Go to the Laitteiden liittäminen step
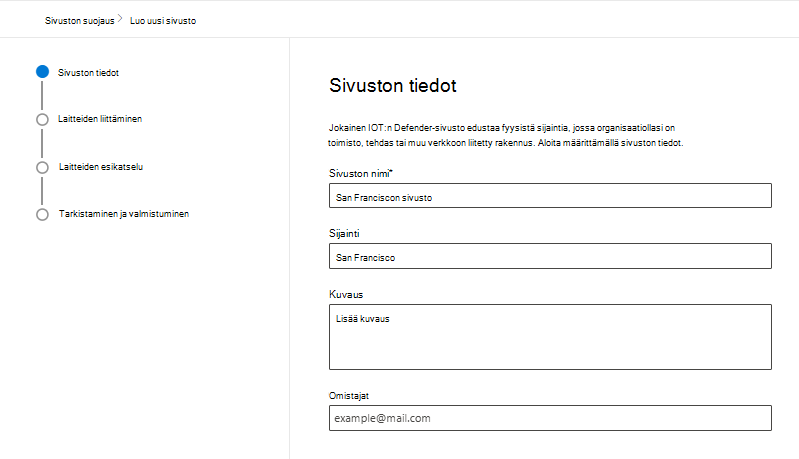Viewport: 799px width, 459px height. (100, 119)
